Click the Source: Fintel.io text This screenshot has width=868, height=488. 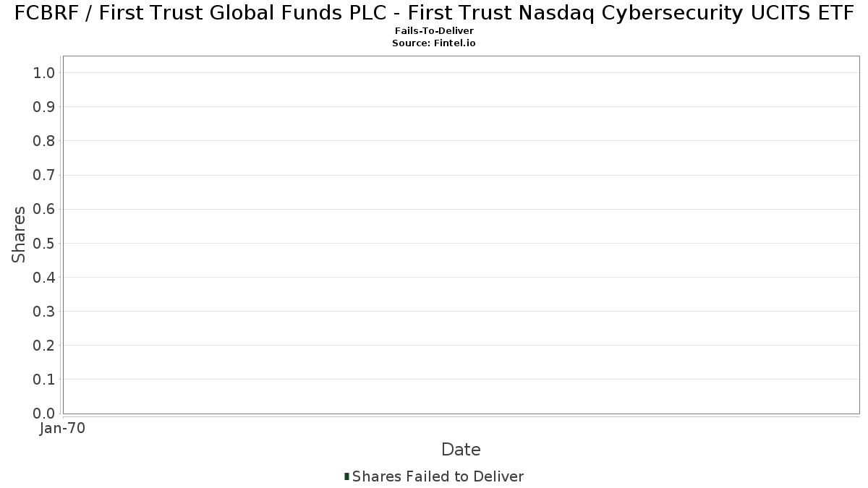(434, 43)
